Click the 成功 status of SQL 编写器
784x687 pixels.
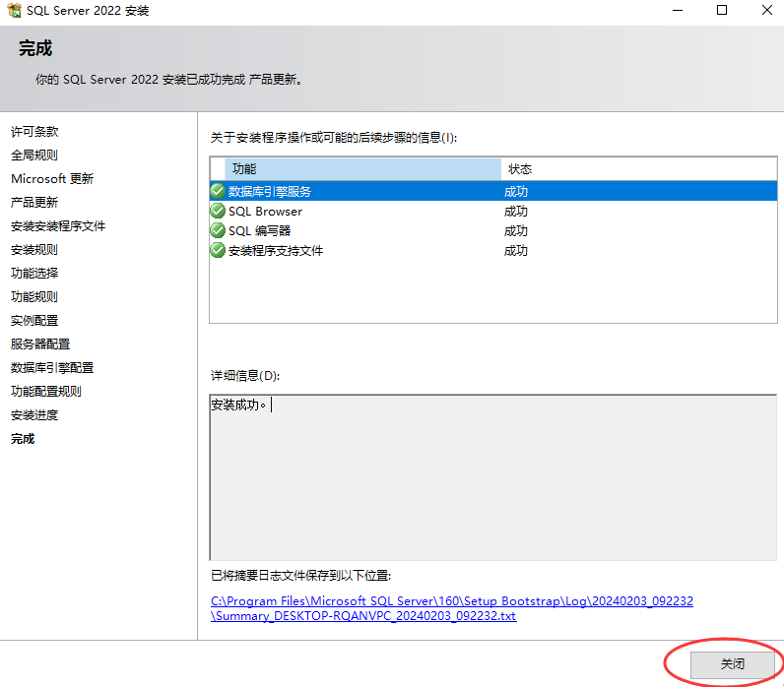pyautogui.click(x=515, y=230)
